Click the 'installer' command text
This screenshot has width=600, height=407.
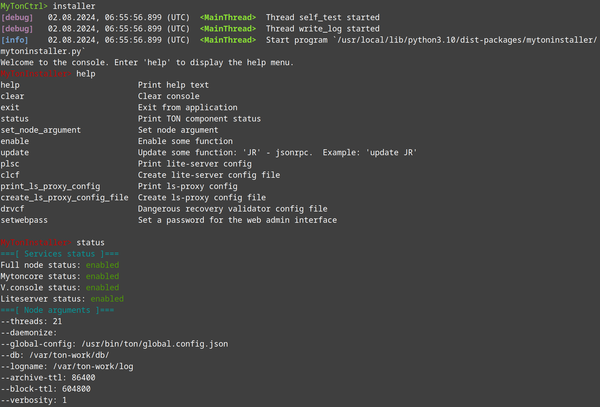pyautogui.click(x=72, y=7)
